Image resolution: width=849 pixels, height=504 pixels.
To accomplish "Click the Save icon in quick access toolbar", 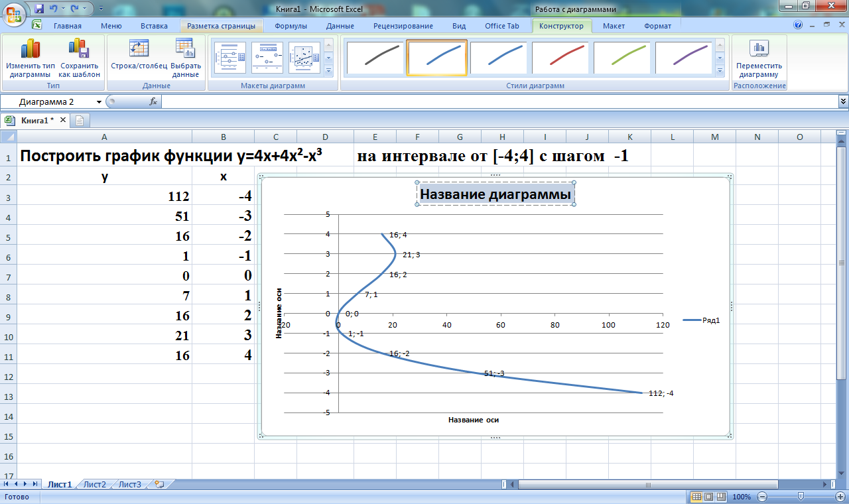I will pyautogui.click(x=39, y=9).
